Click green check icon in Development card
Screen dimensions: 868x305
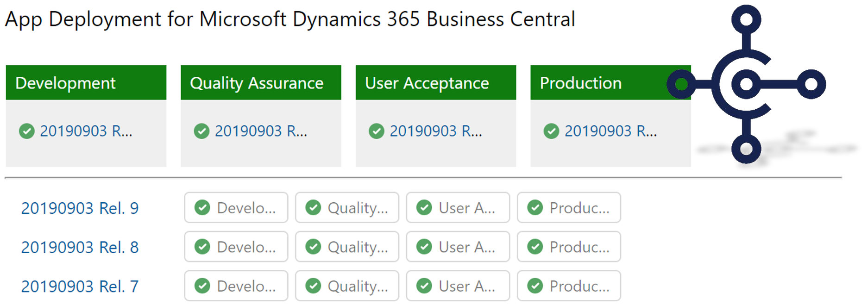point(27,131)
